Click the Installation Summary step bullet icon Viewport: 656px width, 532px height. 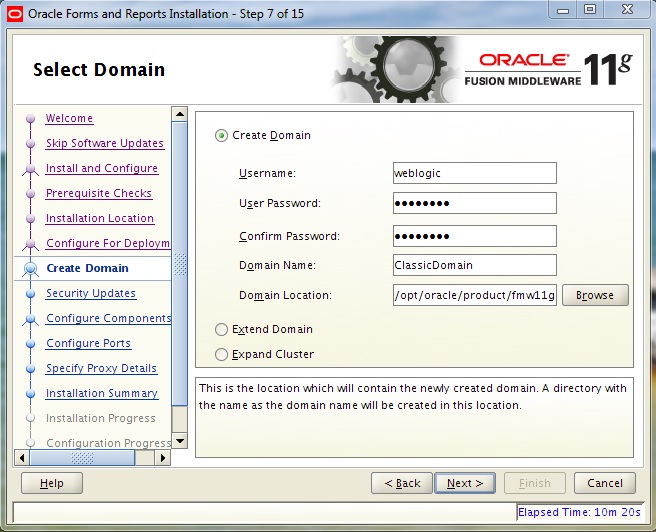tap(30, 394)
